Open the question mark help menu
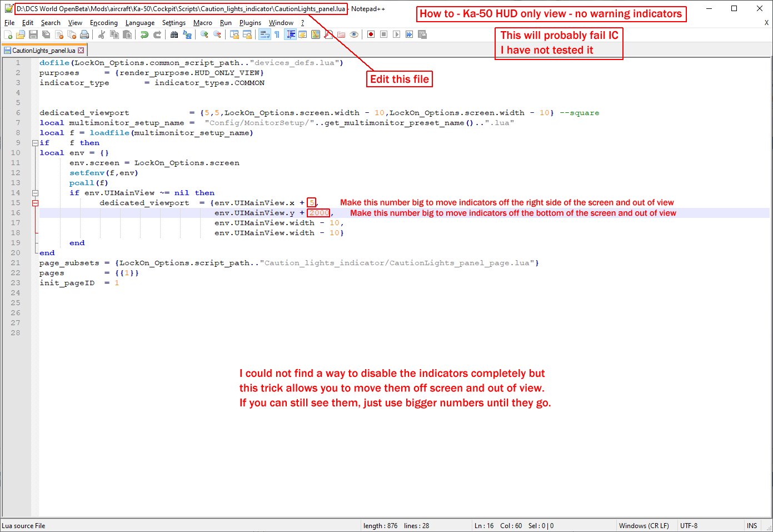Screen dimensions: 773x532 (x=303, y=23)
